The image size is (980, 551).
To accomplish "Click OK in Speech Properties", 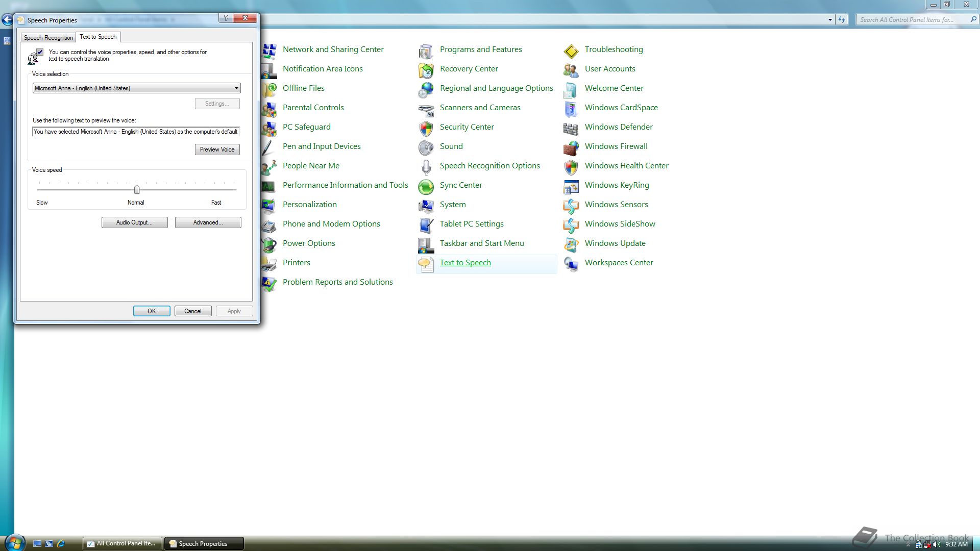I will coord(152,311).
